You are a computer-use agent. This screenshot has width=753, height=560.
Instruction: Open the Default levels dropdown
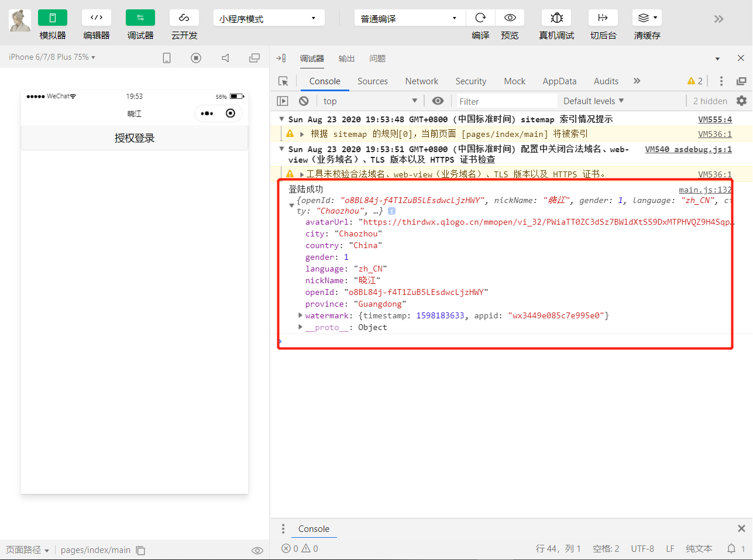pyautogui.click(x=593, y=101)
